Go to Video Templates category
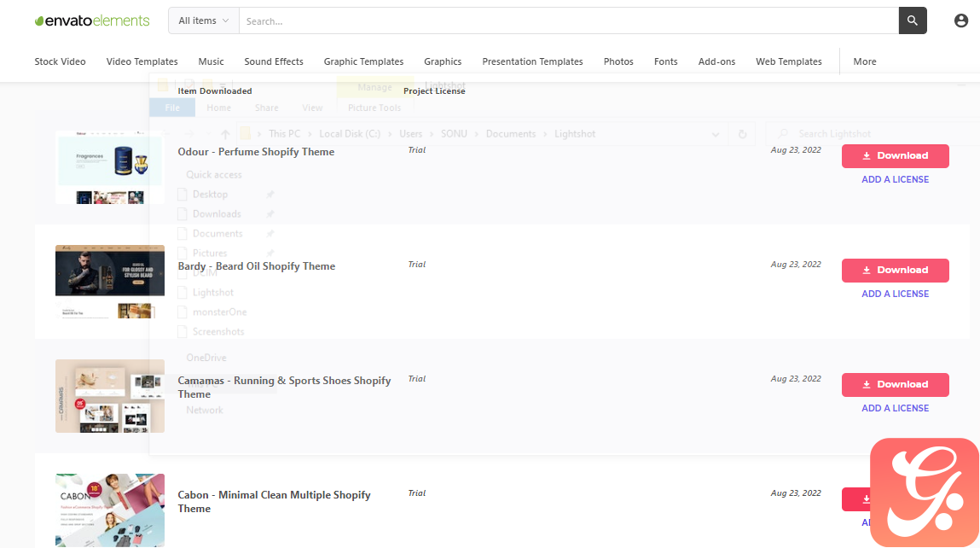The image size is (980, 548). tap(142, 61)
